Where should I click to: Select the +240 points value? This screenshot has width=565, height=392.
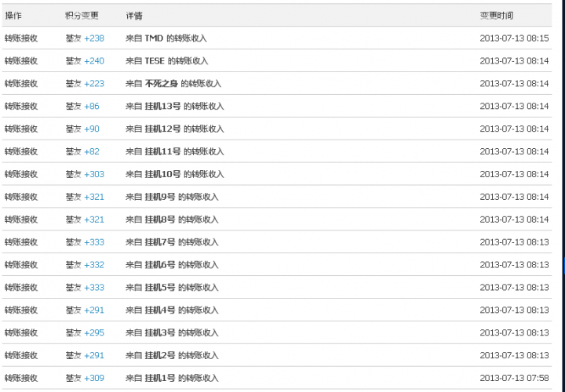(94, 61)
